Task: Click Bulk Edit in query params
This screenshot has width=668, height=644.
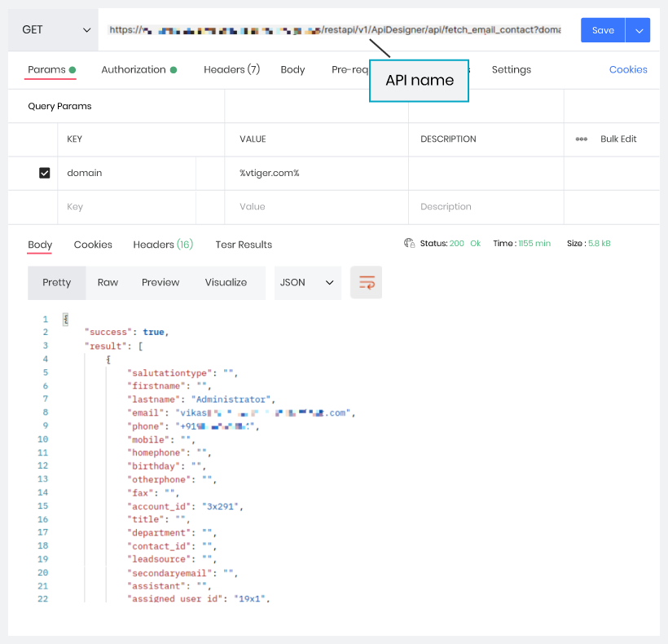Action: click(x=618, y=139)
